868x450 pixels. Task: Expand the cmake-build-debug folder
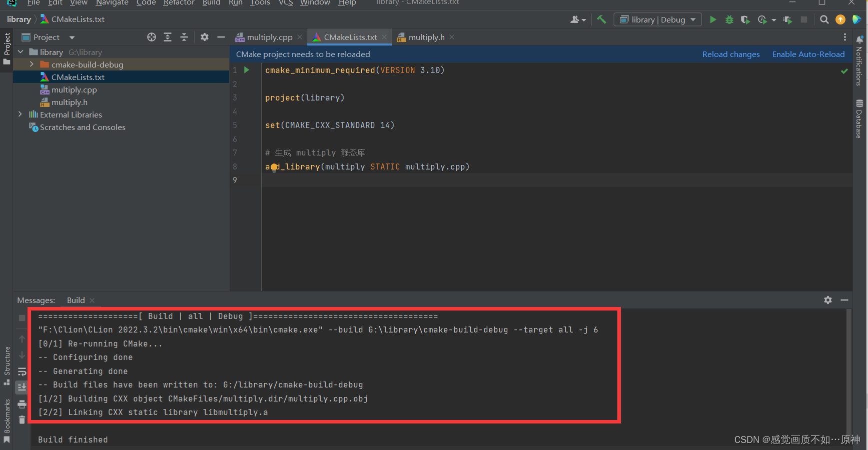(x=31, y=64)
